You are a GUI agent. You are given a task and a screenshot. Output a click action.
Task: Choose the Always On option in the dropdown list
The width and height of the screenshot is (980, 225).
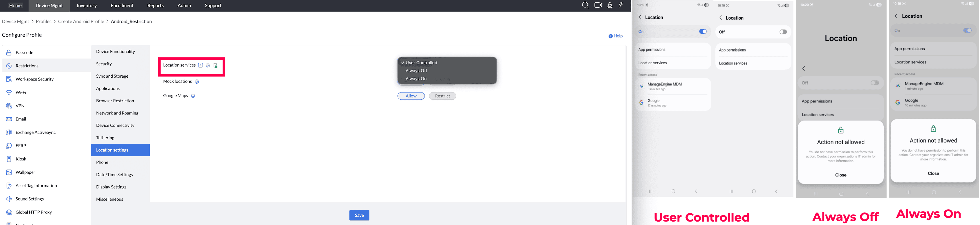pos(447,79)
